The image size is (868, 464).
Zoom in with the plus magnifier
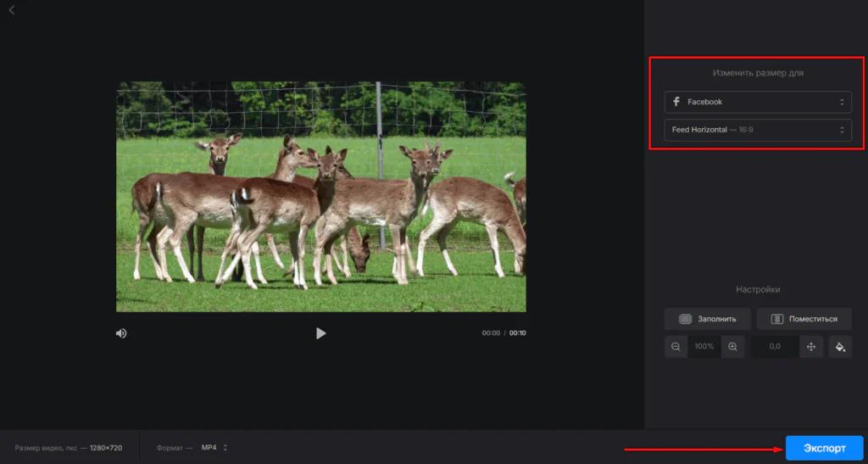pyautogui.click(x=733, y=347)
